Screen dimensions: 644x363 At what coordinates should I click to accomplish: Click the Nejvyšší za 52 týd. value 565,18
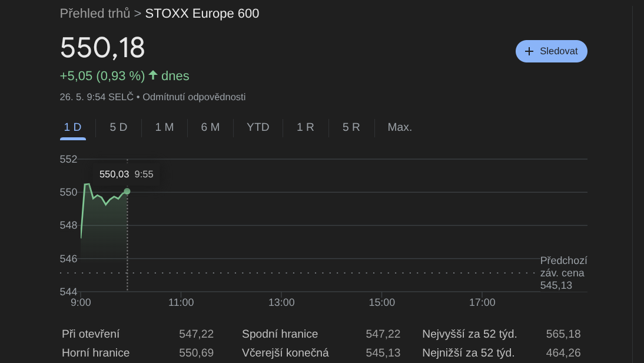(x=563, y=334)
